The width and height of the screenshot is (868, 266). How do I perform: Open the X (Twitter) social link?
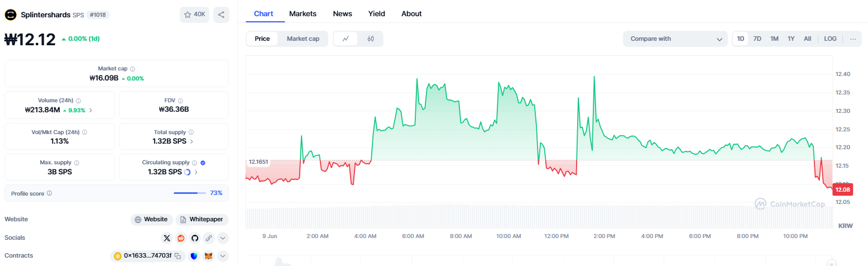tap(167, 238)
